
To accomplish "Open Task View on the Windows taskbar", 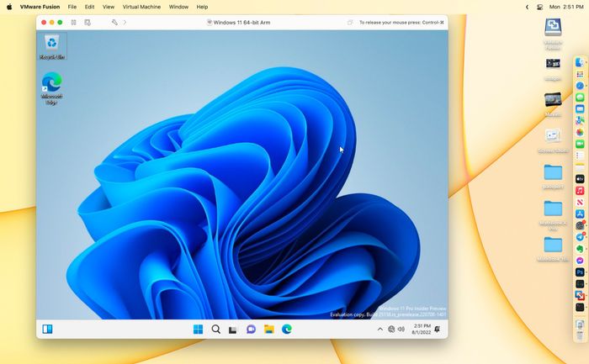I will pos(233,330).
